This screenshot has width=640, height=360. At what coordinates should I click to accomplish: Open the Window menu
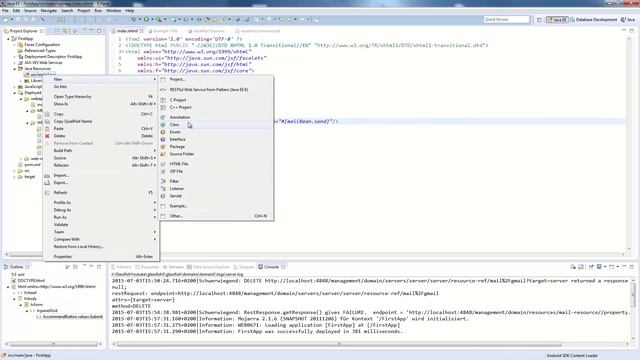tap(113, 11)
